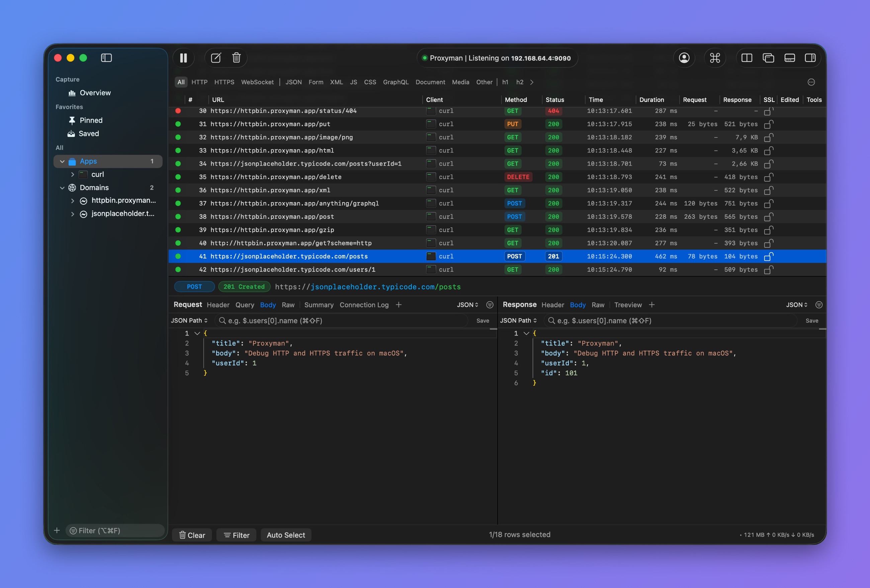Switch to the vertical split layout icon
870x588 pixels.
click(747, 58)
